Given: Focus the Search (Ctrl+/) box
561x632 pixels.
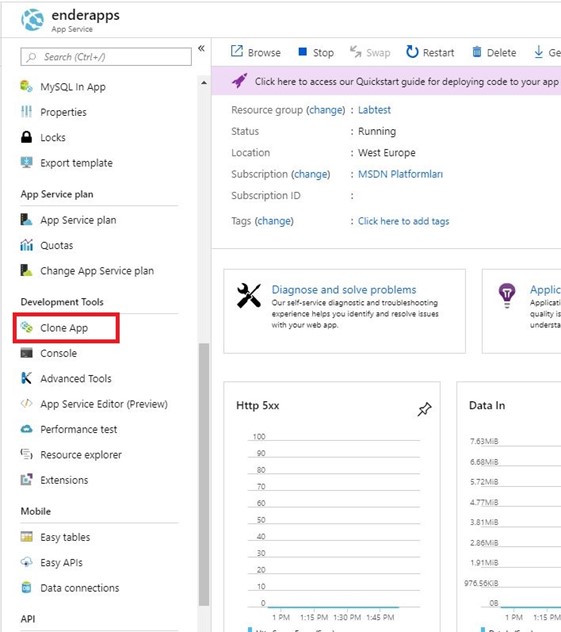Looking at the screenshot, I should pos(106,57).
